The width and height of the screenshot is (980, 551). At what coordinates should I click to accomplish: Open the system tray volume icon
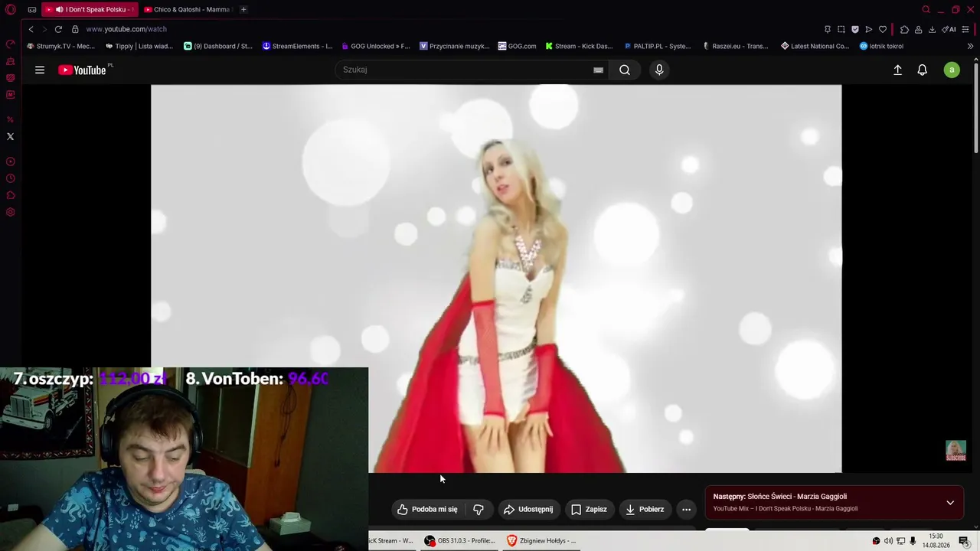coord(888,541)
